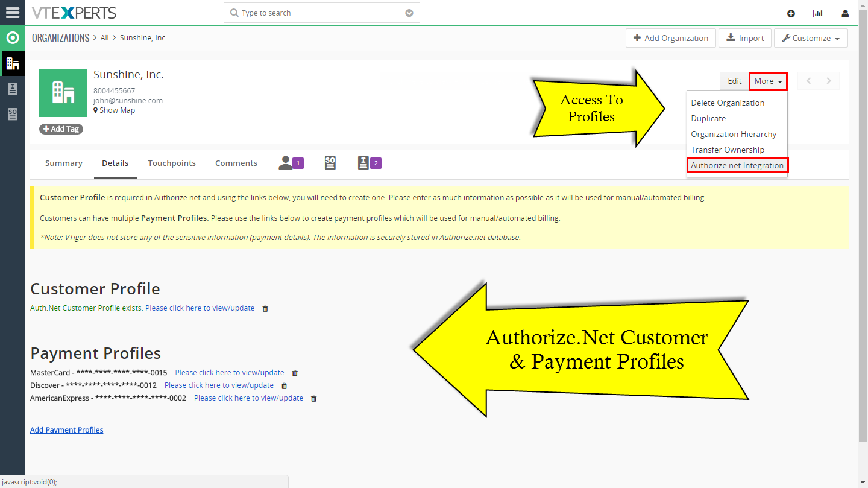Click the Import button
Image resolution: width=868 pixels, height=488 pixels.
pos(745,38)
